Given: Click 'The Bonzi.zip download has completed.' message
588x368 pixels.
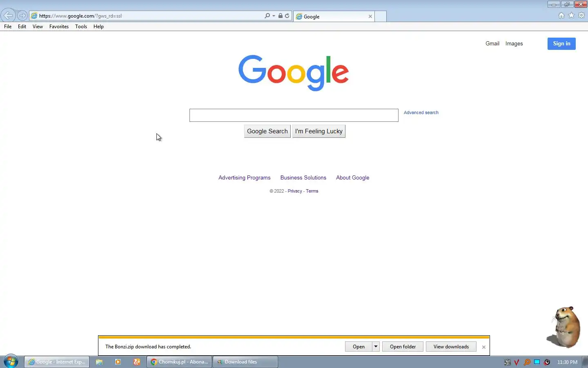Looking at the screenshot, I should click(148, 347).
